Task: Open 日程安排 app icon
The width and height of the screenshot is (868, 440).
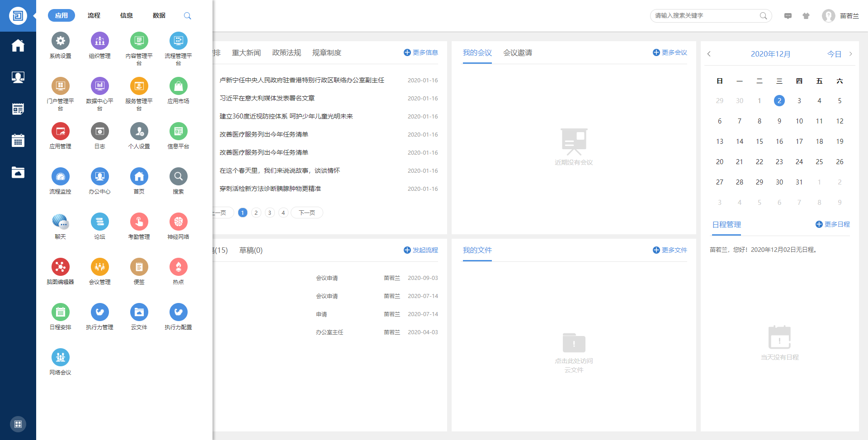Action: click(61, 312)
